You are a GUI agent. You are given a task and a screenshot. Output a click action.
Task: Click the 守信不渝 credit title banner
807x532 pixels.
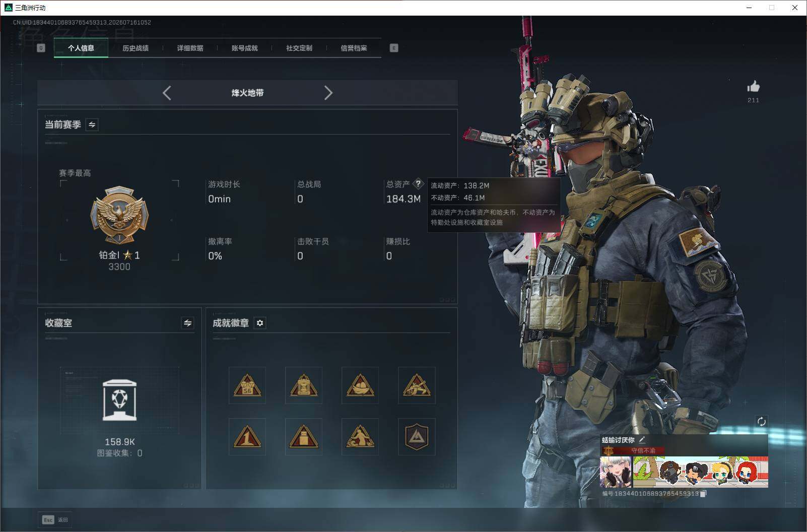coord(634,450)
